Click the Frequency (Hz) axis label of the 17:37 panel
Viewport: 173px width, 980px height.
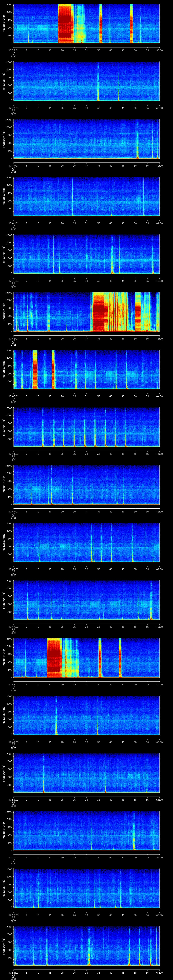(x=4, y=24)
